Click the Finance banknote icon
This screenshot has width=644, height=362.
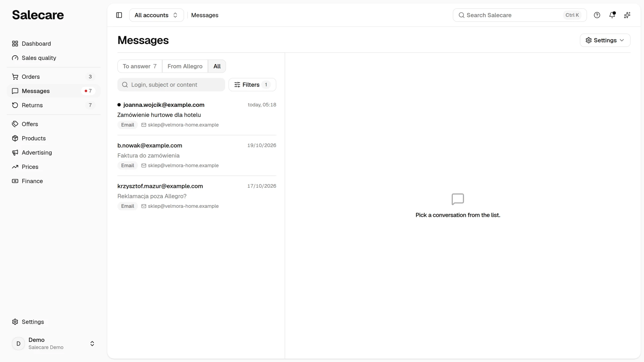(x=15, y=181)
